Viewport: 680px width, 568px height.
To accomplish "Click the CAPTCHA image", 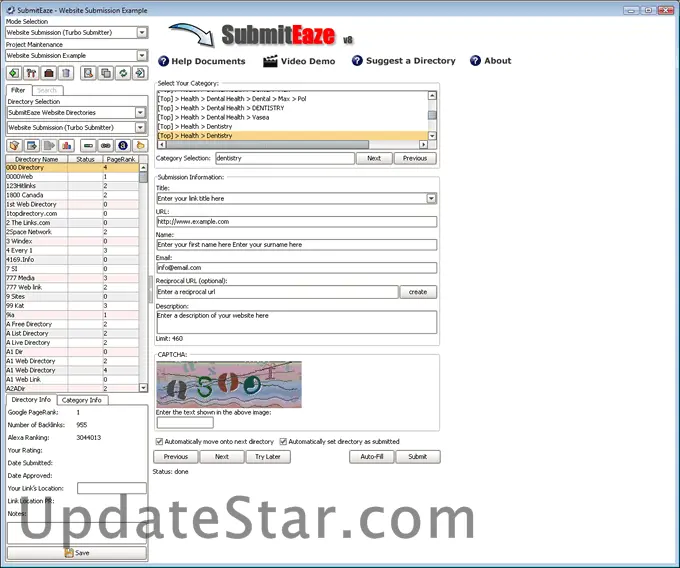I will [229, 385].
